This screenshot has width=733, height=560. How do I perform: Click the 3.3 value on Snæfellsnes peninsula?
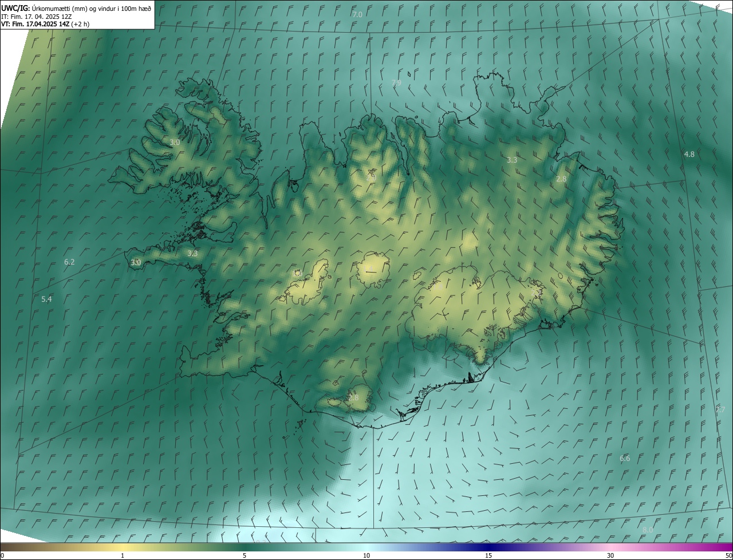192,254
